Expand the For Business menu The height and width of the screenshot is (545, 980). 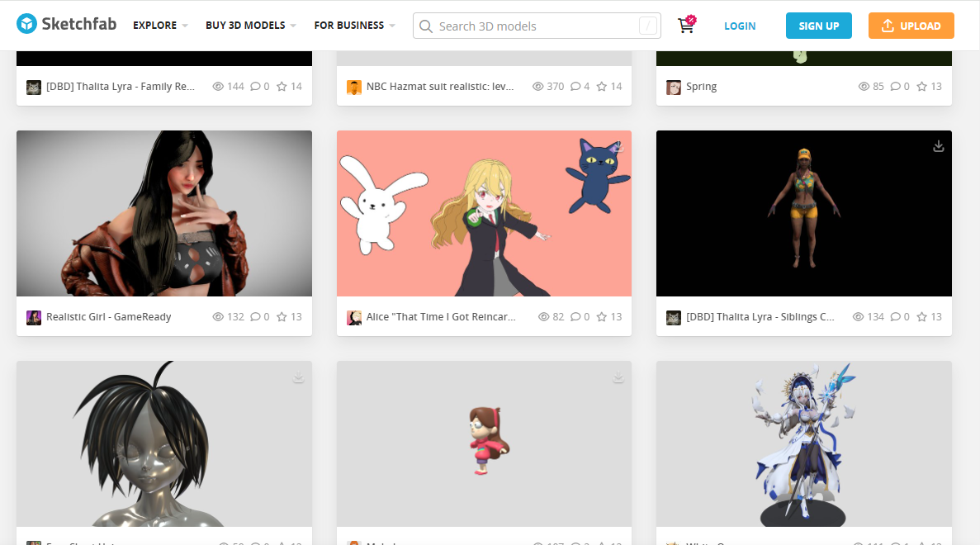pyautogui.click(x=354, y=26)
